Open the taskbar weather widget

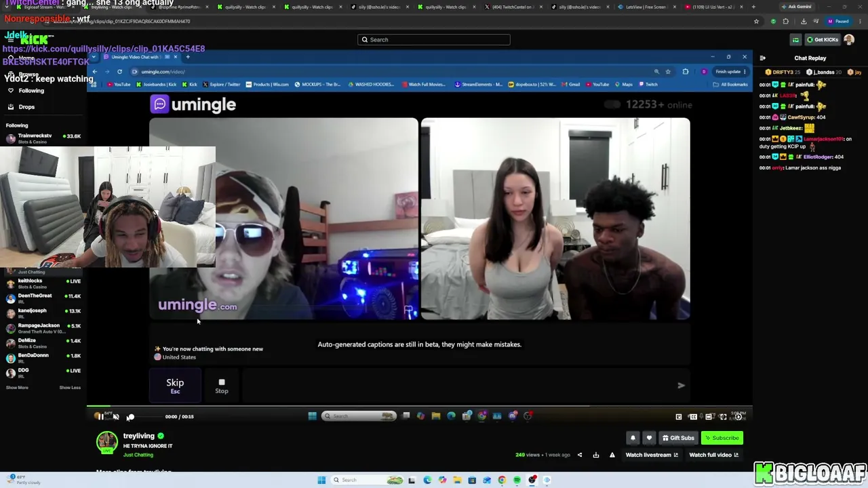pyautogui.click(x=22, y=480)
